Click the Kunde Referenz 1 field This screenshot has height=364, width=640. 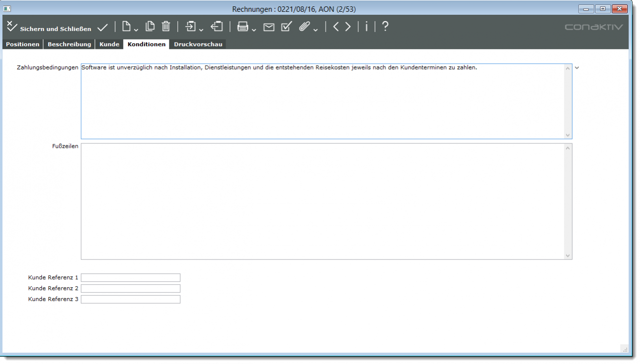pyautogui.click(x=131, y=278)
